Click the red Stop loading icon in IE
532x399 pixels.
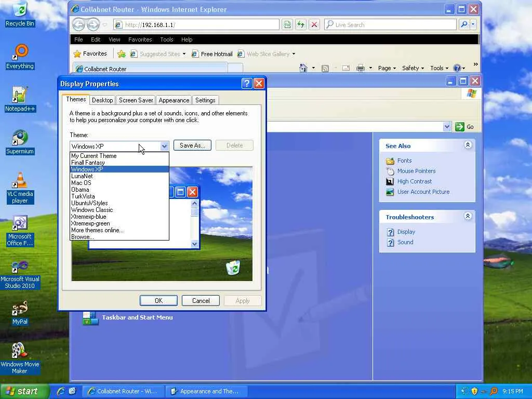tap(314, 24)
